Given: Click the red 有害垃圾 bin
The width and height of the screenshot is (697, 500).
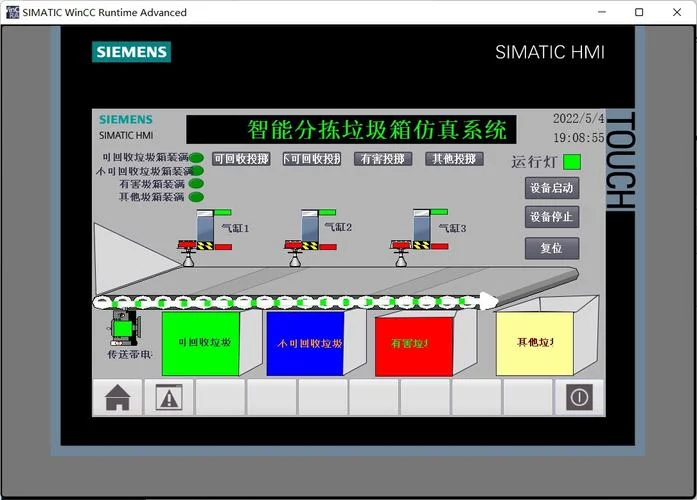Looking at the screenshot, I should point(414,346).
